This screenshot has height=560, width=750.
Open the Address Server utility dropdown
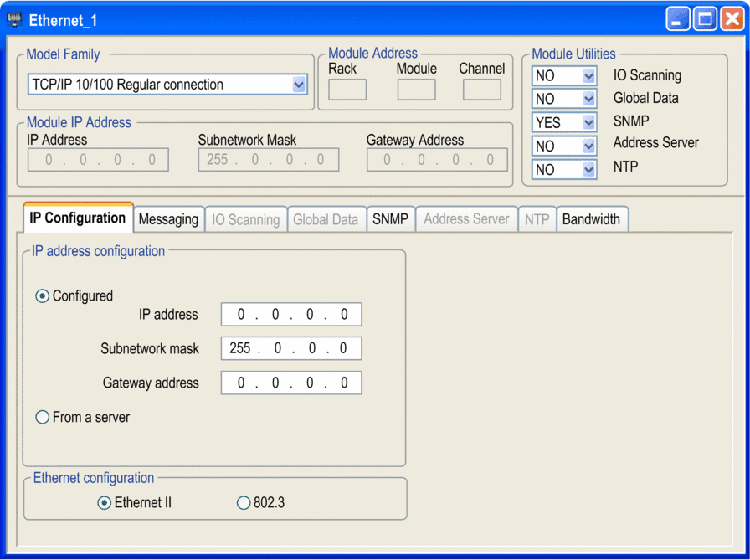[588, 146]
